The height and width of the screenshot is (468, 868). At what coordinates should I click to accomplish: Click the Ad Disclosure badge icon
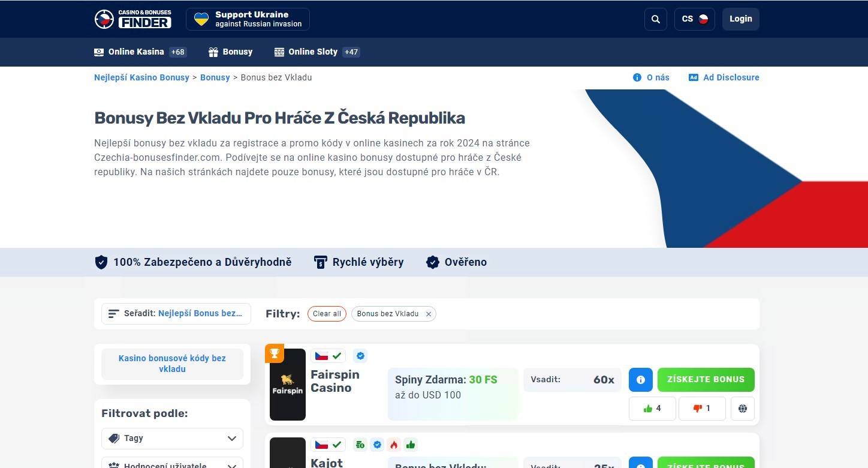694,77
